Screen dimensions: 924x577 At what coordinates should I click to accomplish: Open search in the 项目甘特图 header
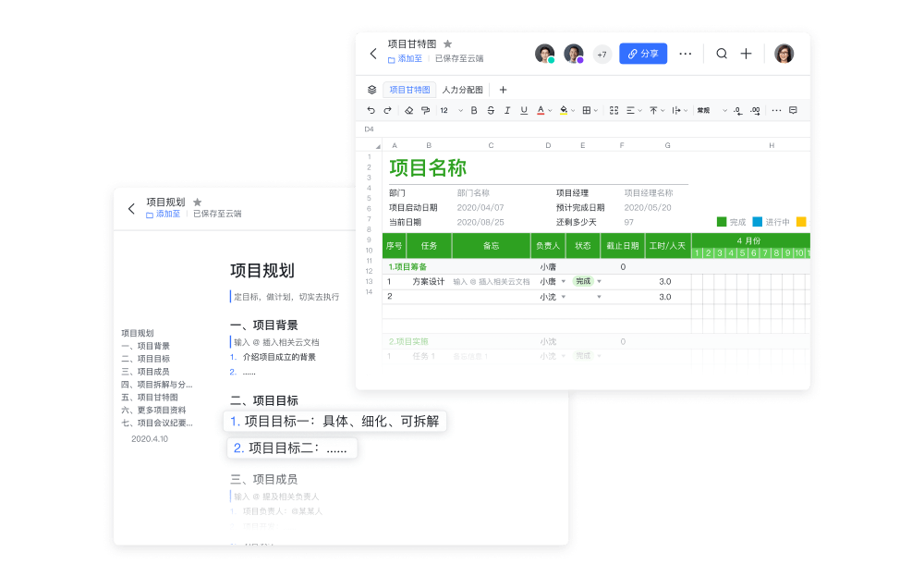pos(722,54)
